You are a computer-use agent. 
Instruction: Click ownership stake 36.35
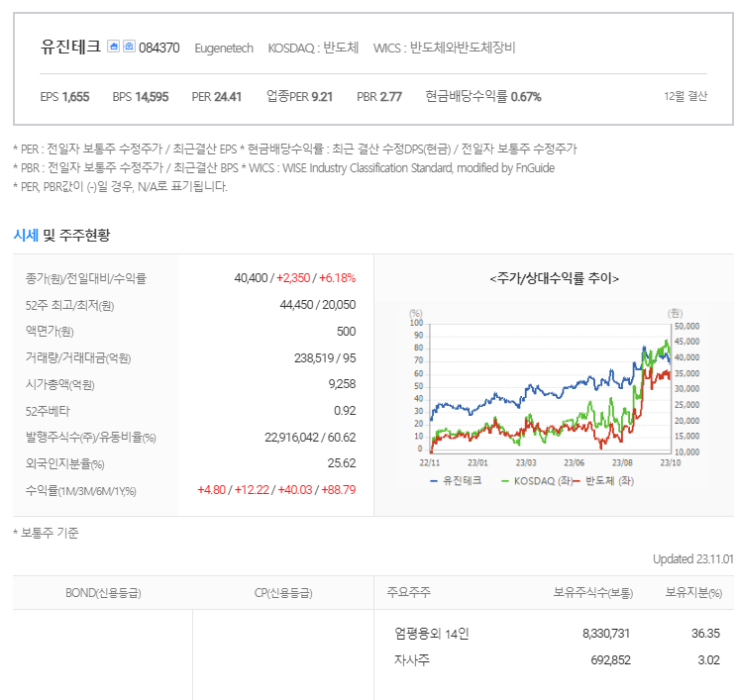[705, 634]
